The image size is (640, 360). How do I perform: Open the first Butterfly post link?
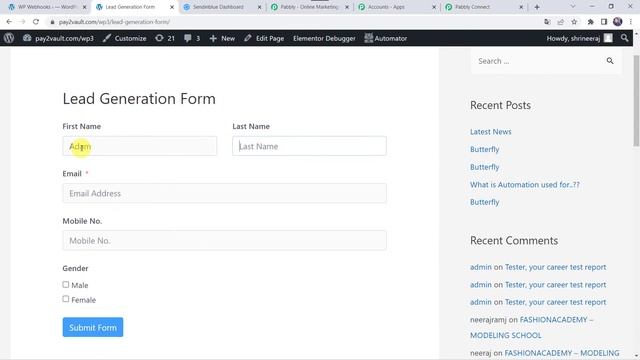click(484, 149)
